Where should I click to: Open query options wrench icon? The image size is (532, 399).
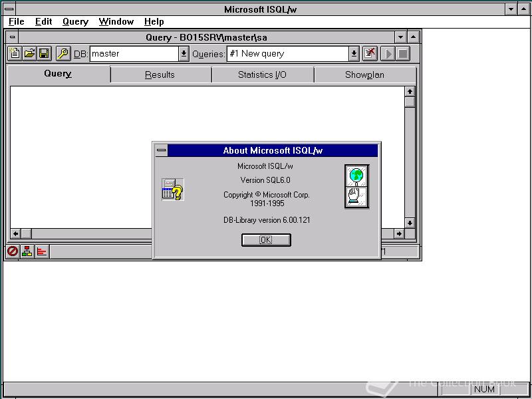pyautogui.click(x=63, y=54)
